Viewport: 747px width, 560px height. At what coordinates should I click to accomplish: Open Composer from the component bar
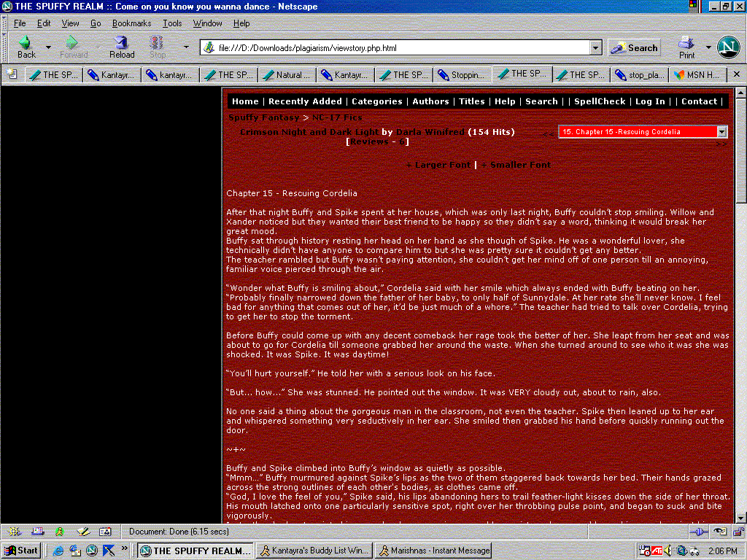[83, 532]
